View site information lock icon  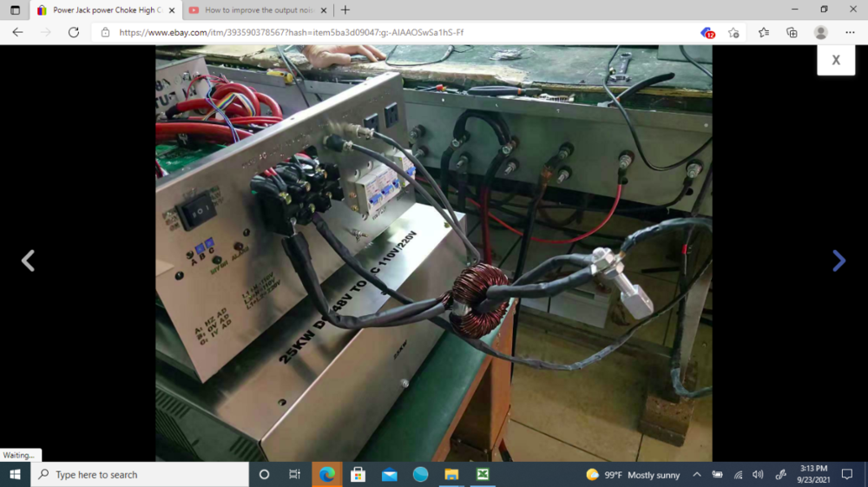[105, 33]
